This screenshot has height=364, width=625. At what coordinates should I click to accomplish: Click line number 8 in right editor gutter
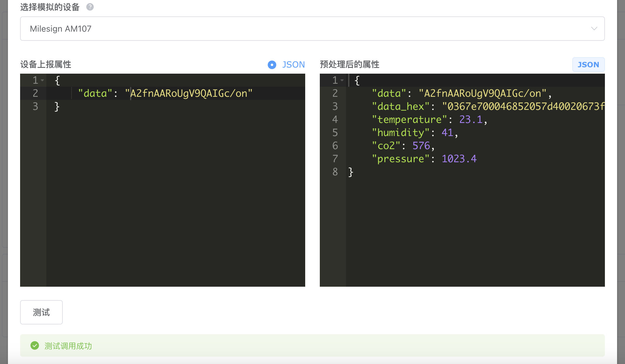click(335, 172)
